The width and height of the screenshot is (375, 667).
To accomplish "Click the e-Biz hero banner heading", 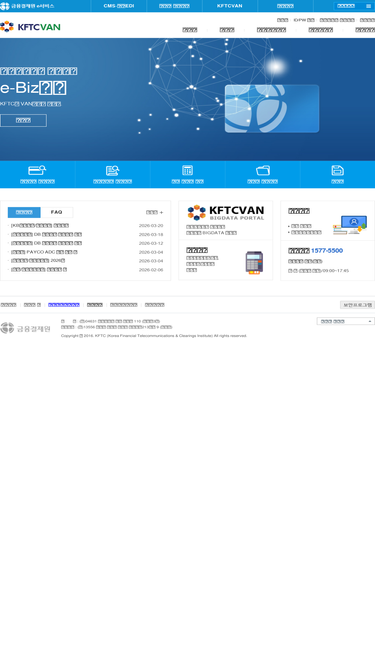I will (x=33, y=88).
